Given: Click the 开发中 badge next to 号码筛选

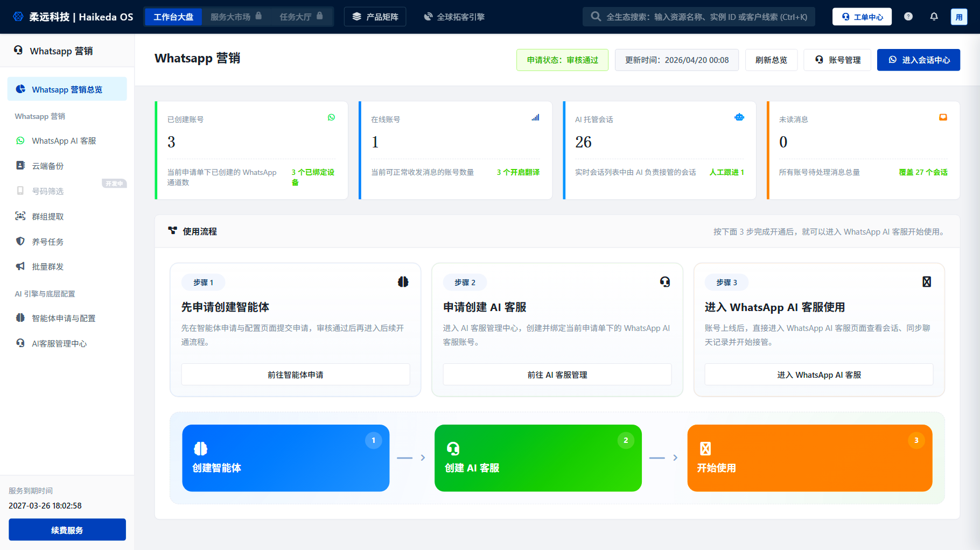Looking at the screenshot, I should pos(114,184).
